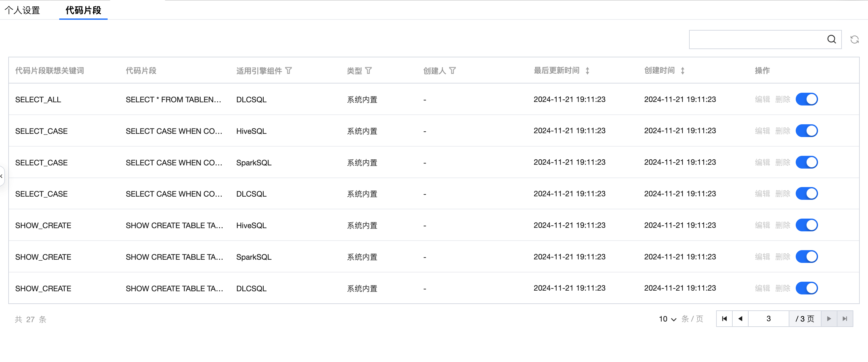This screenshot has width=868, height=362.
Task: Open the 适用引擎组件 column filter icon
Action: (x=288, y=70)
